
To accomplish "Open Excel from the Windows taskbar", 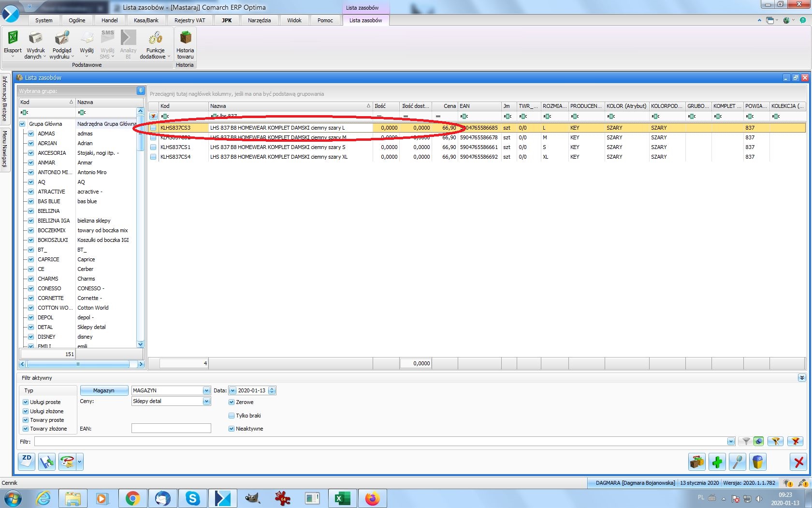I will point(342,498).
